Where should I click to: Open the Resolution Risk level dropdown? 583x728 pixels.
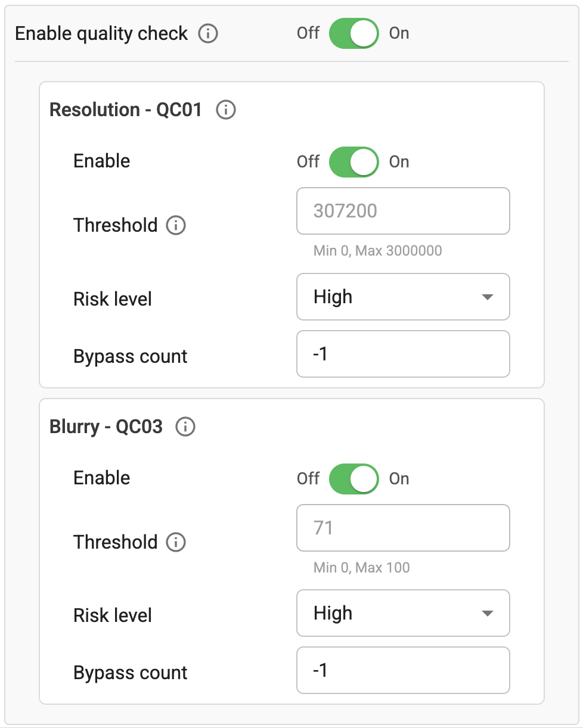pyautogui.click(x=402, y=297)
